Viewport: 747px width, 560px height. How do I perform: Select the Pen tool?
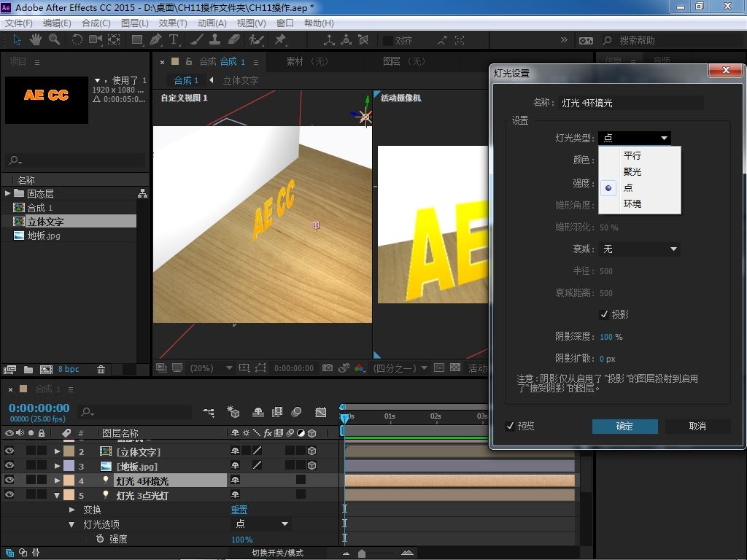156,40
